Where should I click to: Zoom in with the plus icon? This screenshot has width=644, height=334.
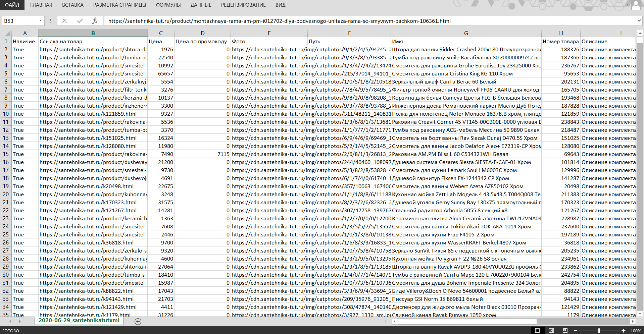623,331
